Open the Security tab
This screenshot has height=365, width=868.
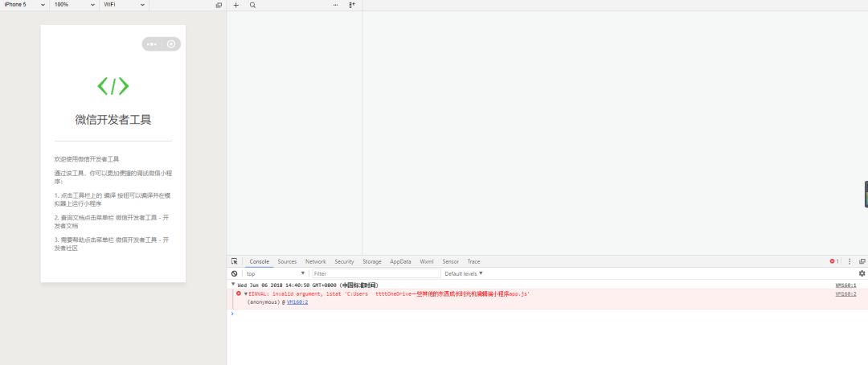click(344, 261)
